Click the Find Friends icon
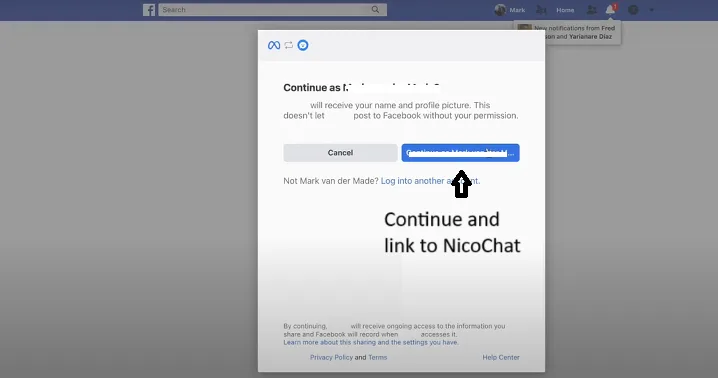This screenshot has width=718, height=378. pyautogui.click(x=541, y=10)
